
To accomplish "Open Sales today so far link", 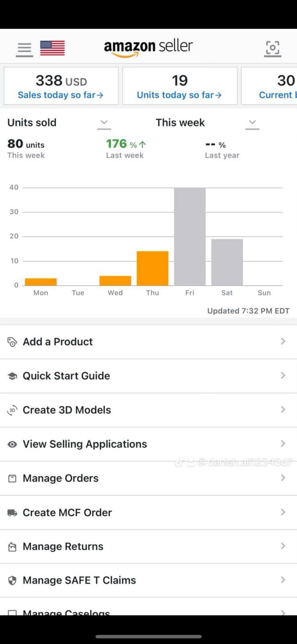I will pos(61,95).
